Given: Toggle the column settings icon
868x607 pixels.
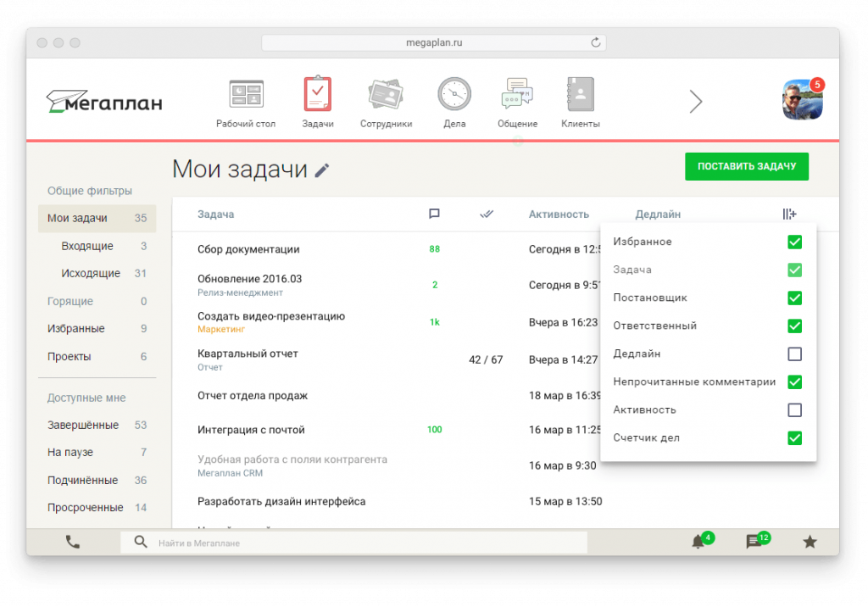Looking at the screenshot, I should pyautogui.click(x=789, y=214).
